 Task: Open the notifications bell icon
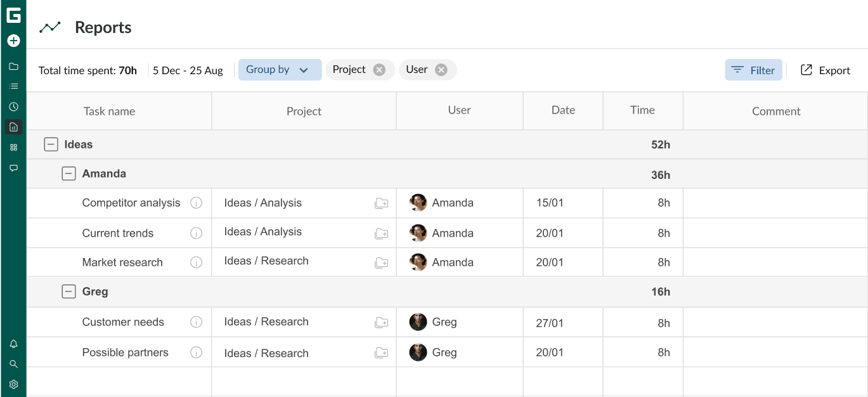point(13,344)
